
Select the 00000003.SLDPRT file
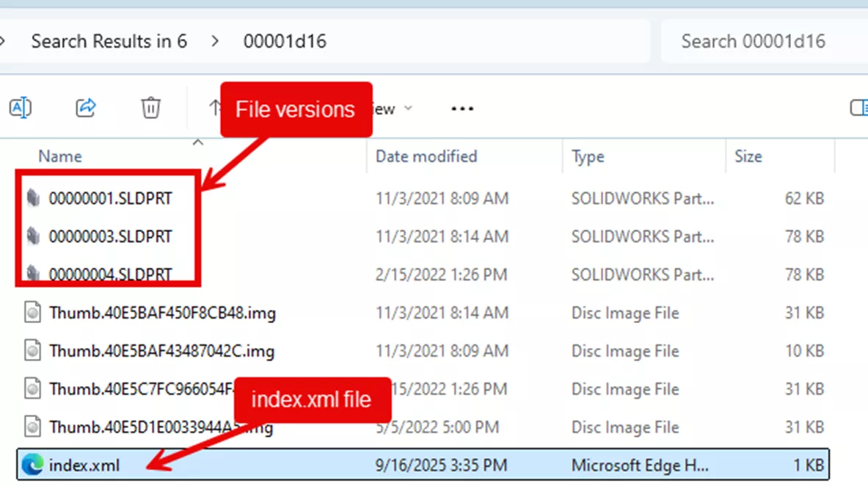click(110, 236)
